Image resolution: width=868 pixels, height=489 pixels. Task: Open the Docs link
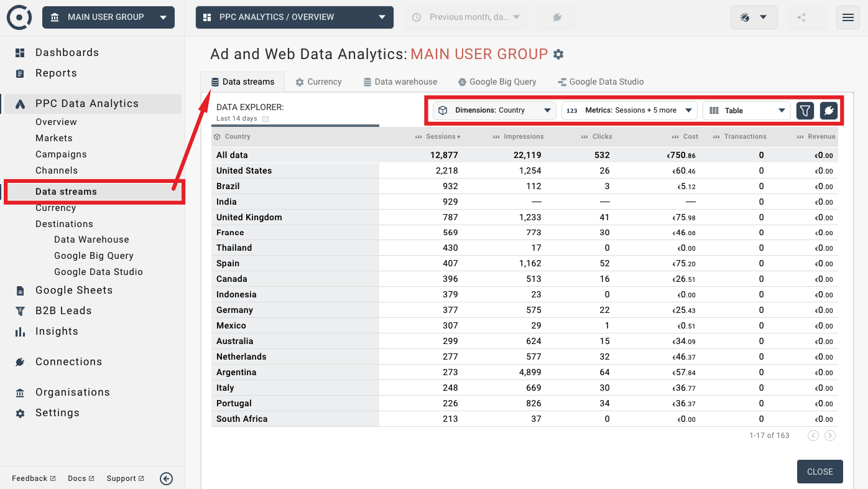click(x=81, y=478)
